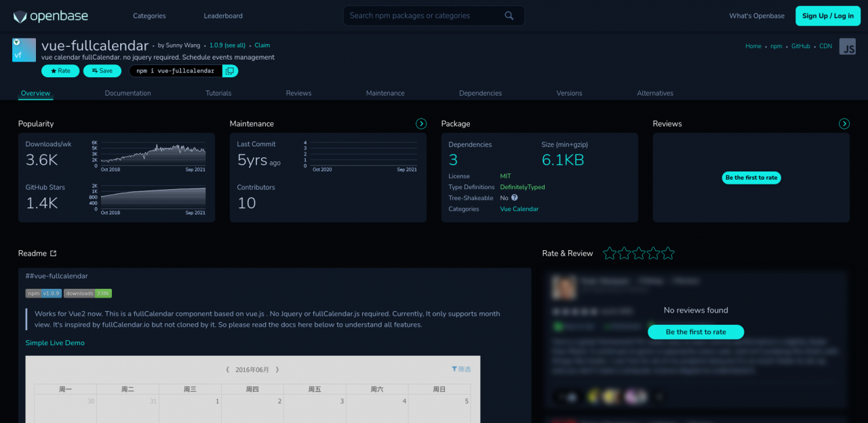Follow the GitHub link in the header
This screenshot has width=868, height=423.
pos(800,45)
